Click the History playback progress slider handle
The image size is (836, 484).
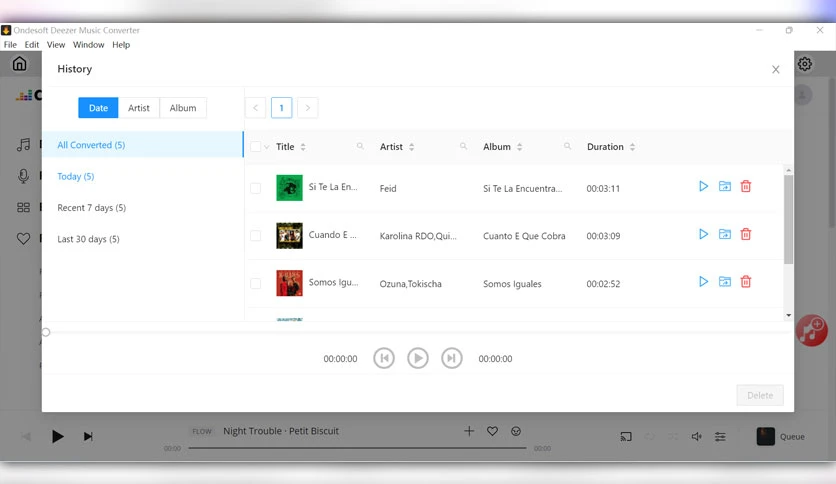point(46,332)
